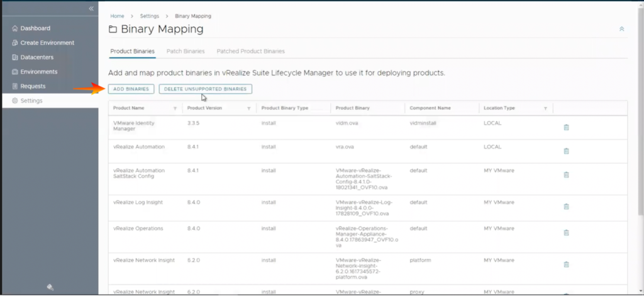Click Delete Unsupported Binaries button
Image resolution: width=644 pixels, height=296 pixels.
205,89
